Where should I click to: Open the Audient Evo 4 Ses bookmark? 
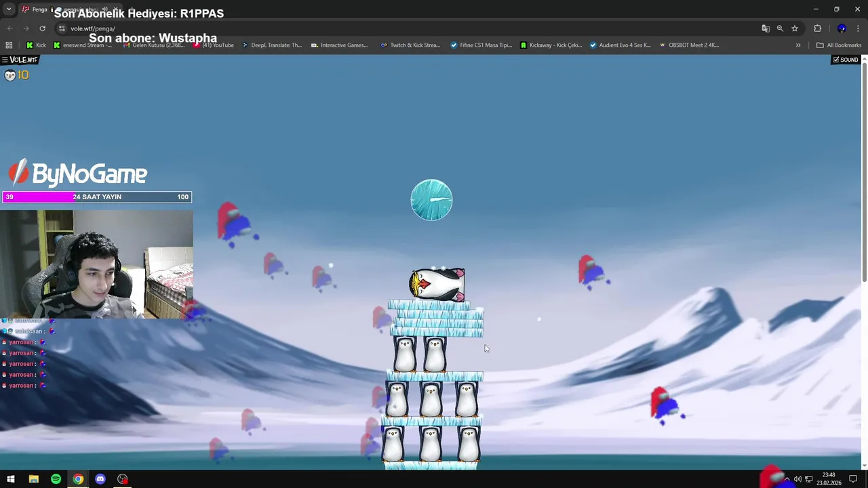point(620,45)
